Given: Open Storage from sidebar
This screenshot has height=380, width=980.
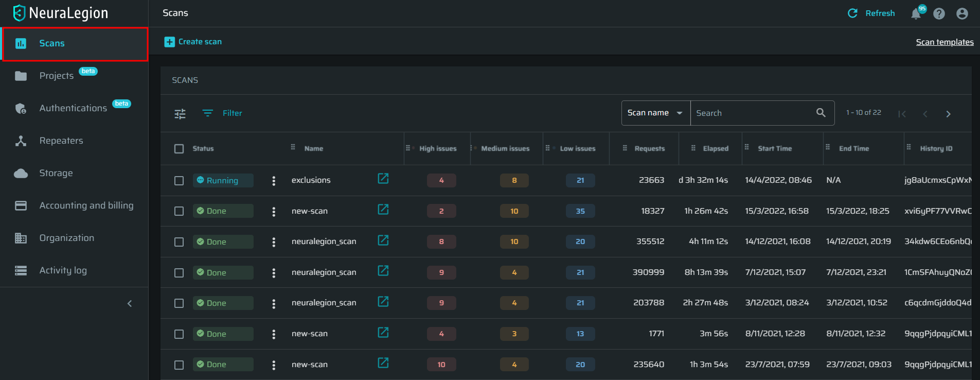Looking at the screenshot, I should [56, 173].
